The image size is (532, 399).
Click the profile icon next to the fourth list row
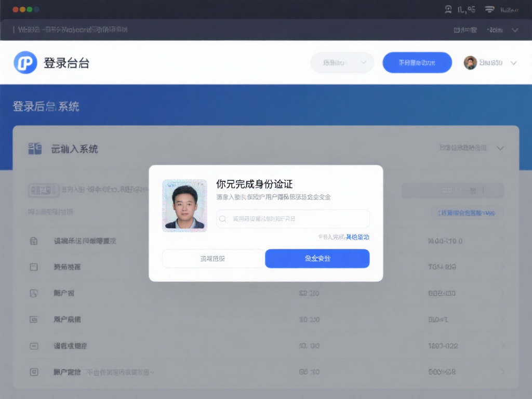pos(34,319)
